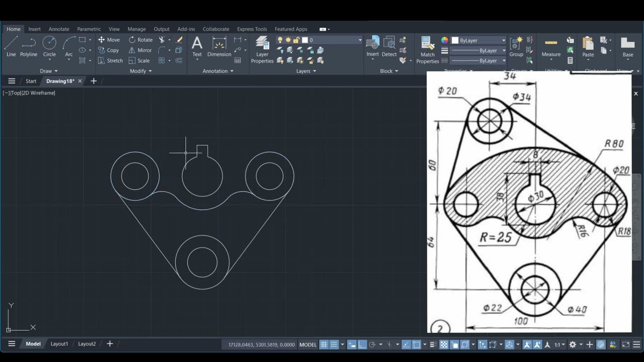Select the Erase tool
Image resolution: width=644 pixels, height=362 pixels.
(180, 40)
